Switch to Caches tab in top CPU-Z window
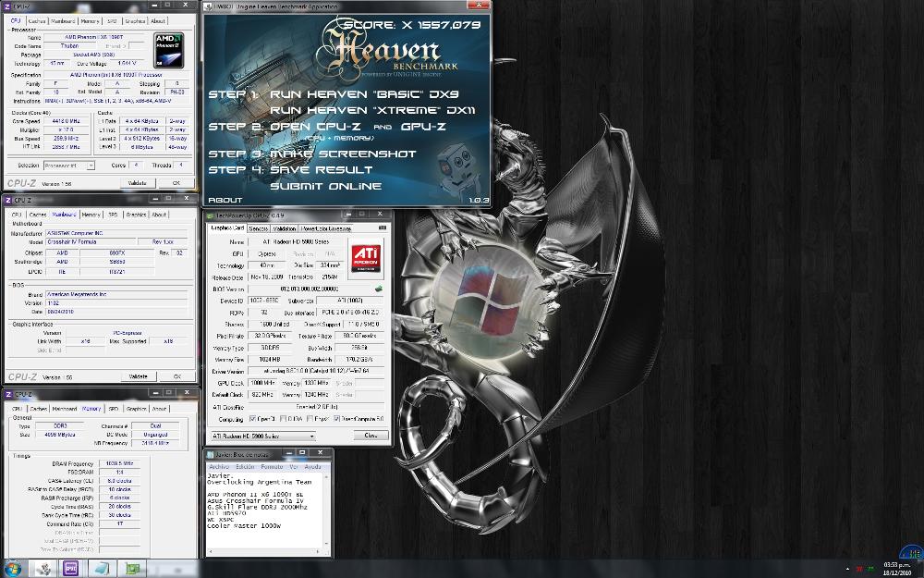This screenshot has height=578, width=924. [37, 20]
